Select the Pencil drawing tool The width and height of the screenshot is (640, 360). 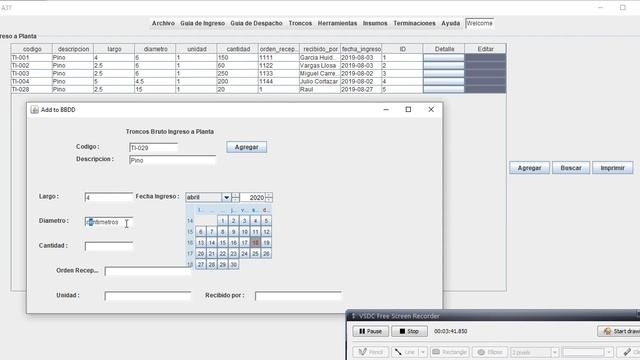371,352
